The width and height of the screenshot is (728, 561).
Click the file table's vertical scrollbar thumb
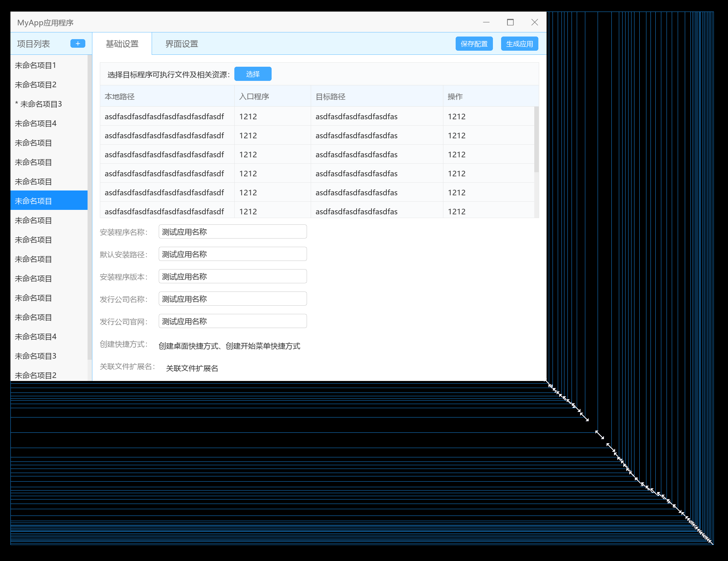click(536, 139)
